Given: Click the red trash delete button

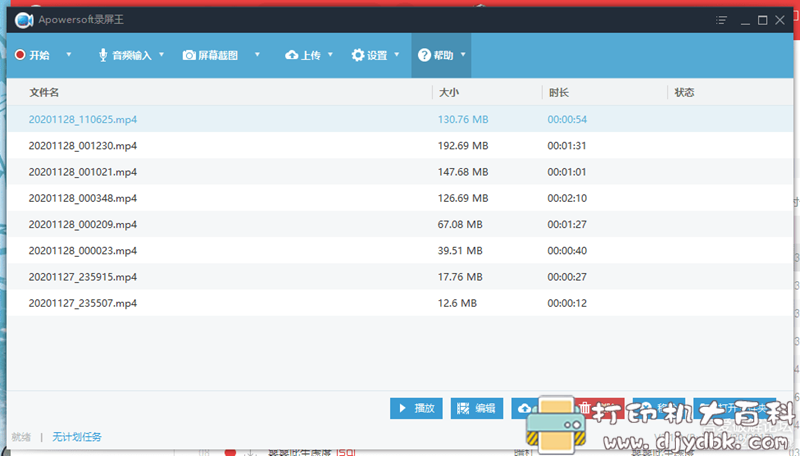Looking at the screenshot, I should tap(600, 408).
